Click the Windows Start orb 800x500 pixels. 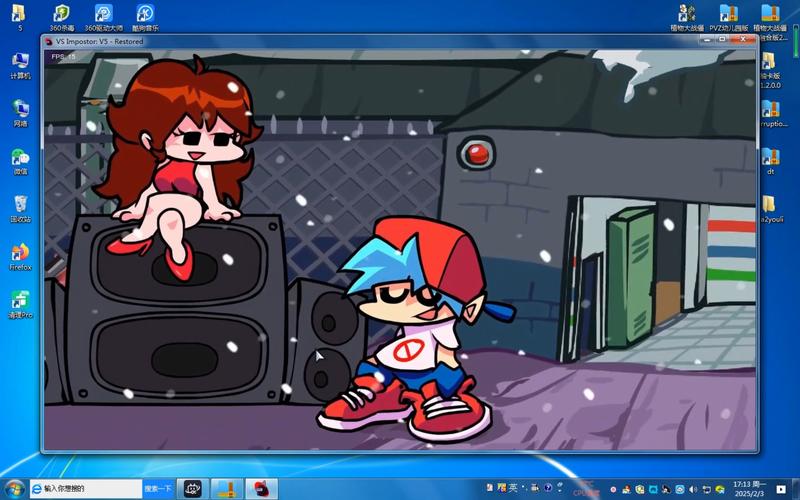tap(13, 489)
